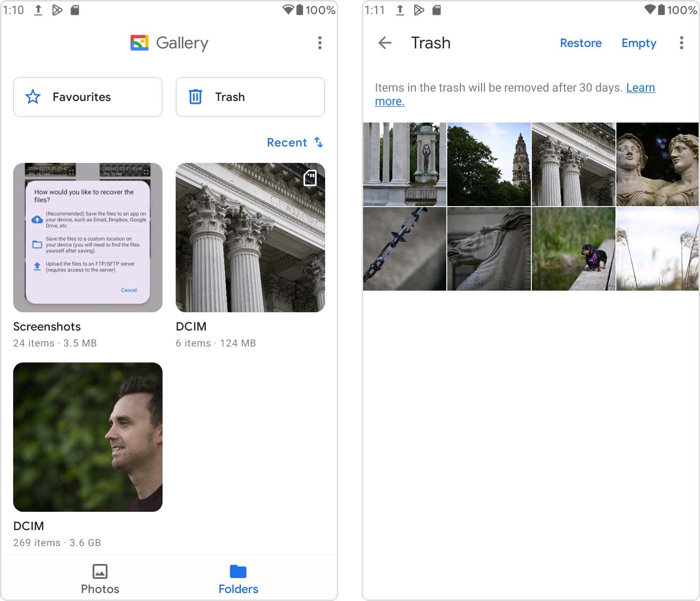
Task: Switch to Folders tab label
Action: [x=238, y=589]
